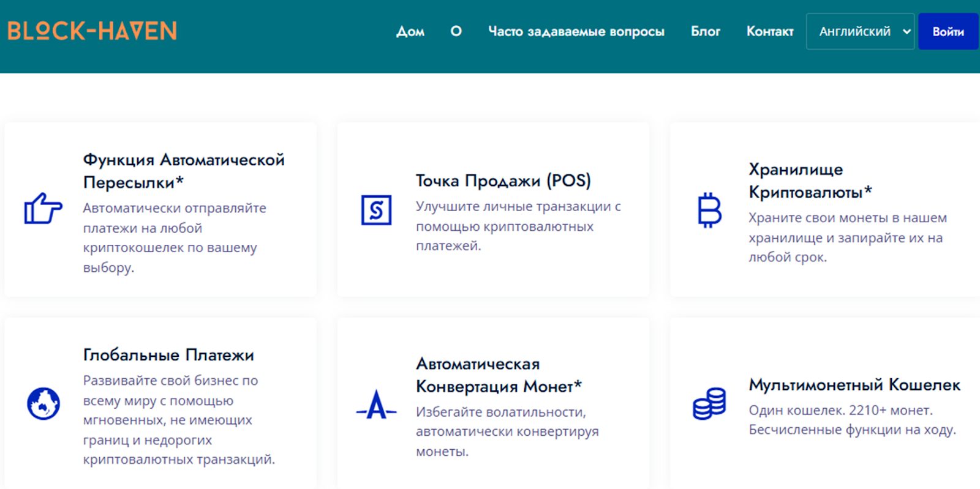This screenshot has height=489, width=980.
Task: Click the Автоматическая Конвертация Монет heading
Action: click(499, 375)
